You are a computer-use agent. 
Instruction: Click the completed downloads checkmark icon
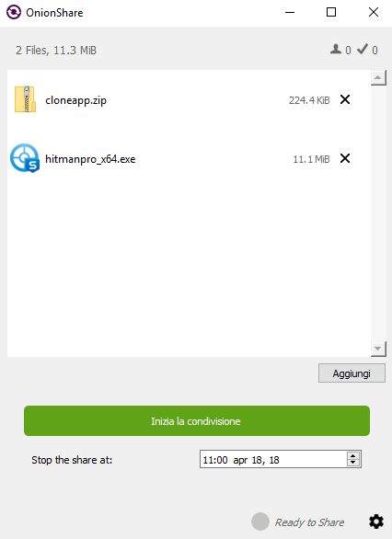point(363,49)
